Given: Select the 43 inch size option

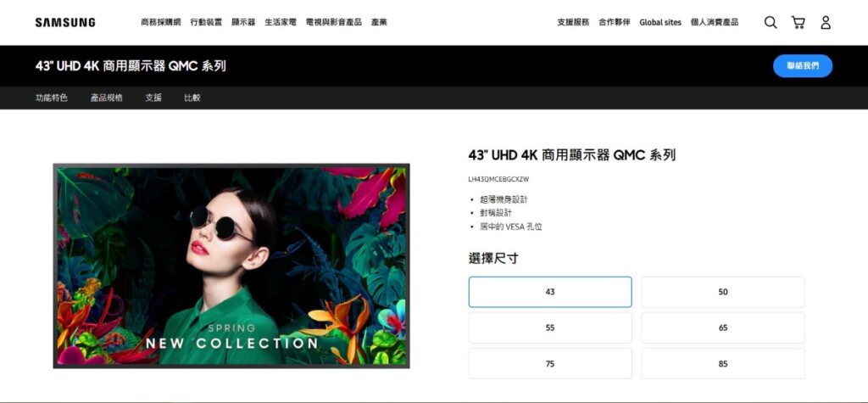Looking at the screenshot, I should pos(549,292).
